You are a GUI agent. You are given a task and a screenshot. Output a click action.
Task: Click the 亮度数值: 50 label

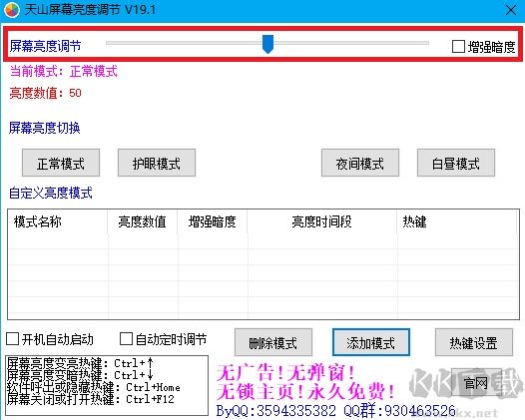[x=46, y=93]
